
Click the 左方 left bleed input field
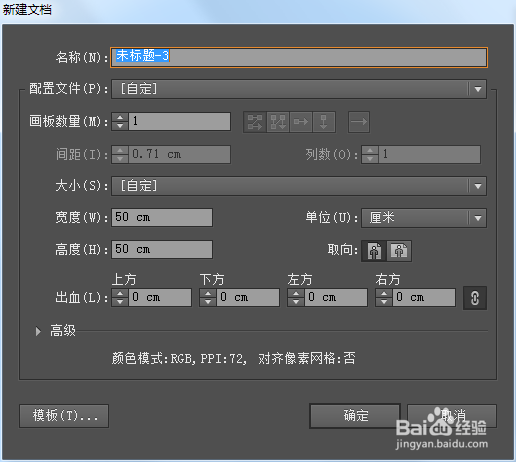336,297
